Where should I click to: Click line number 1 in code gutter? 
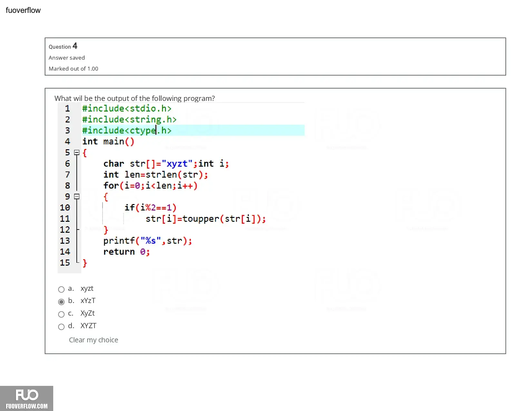point(67,109)
